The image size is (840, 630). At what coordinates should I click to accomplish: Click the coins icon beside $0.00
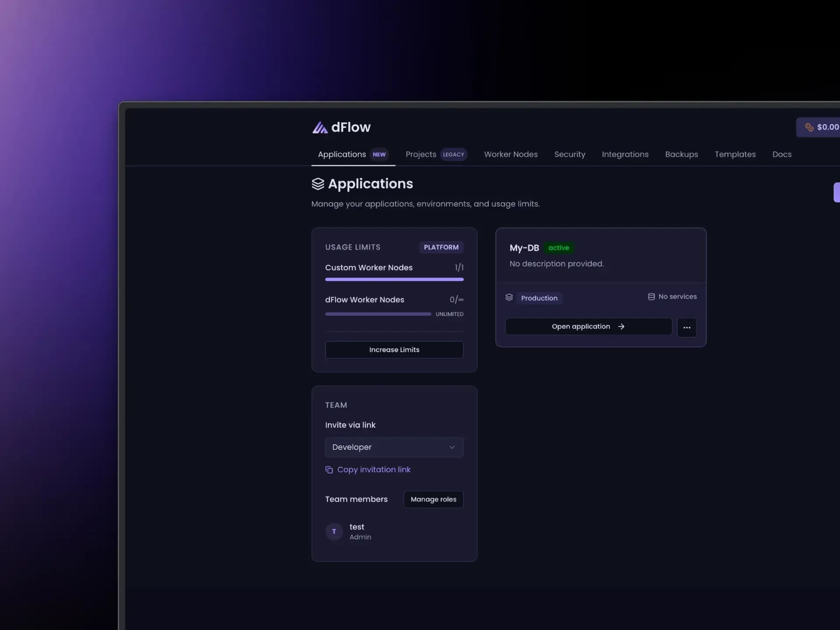click(809, 127)
